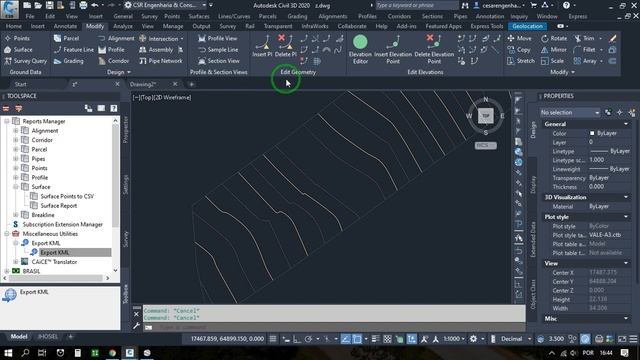
Task: Click the Excel icon in taskbar
Action: (95, 353)
